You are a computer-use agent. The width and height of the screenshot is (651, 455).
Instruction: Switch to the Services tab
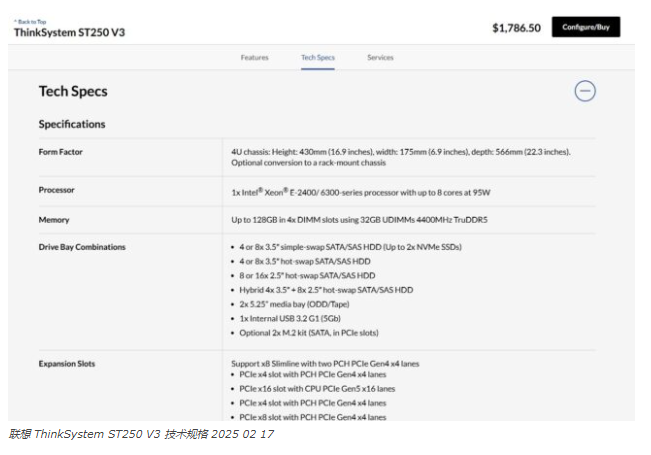380,57
